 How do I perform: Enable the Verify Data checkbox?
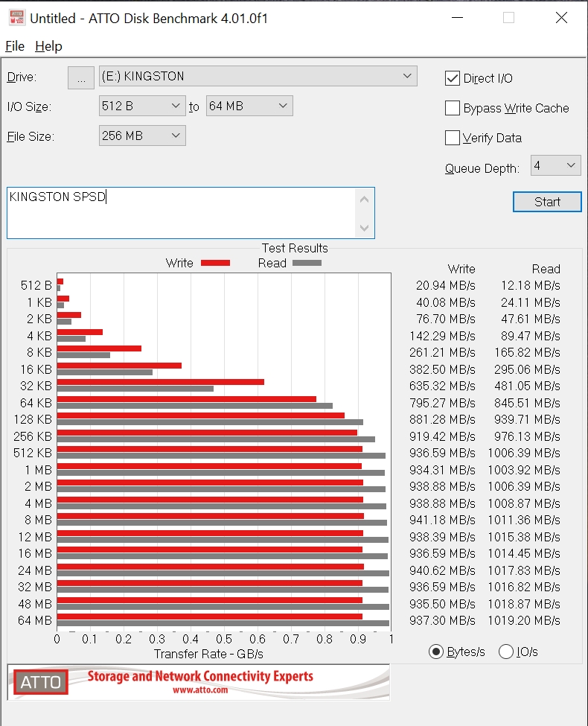(x=453, y=138)
